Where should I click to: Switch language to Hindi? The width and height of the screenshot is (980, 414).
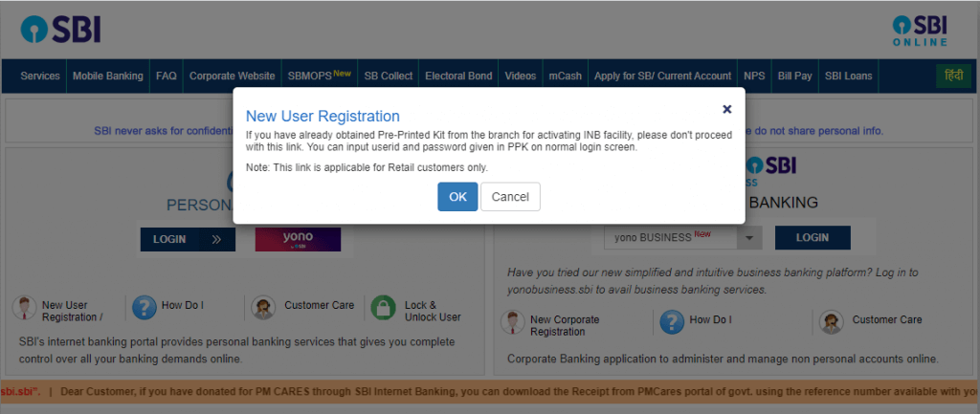953,76
